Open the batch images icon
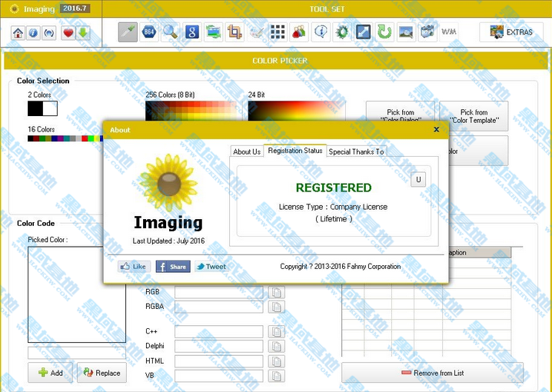The width and height of the screenshot is (552, 392). coord(427,32)
